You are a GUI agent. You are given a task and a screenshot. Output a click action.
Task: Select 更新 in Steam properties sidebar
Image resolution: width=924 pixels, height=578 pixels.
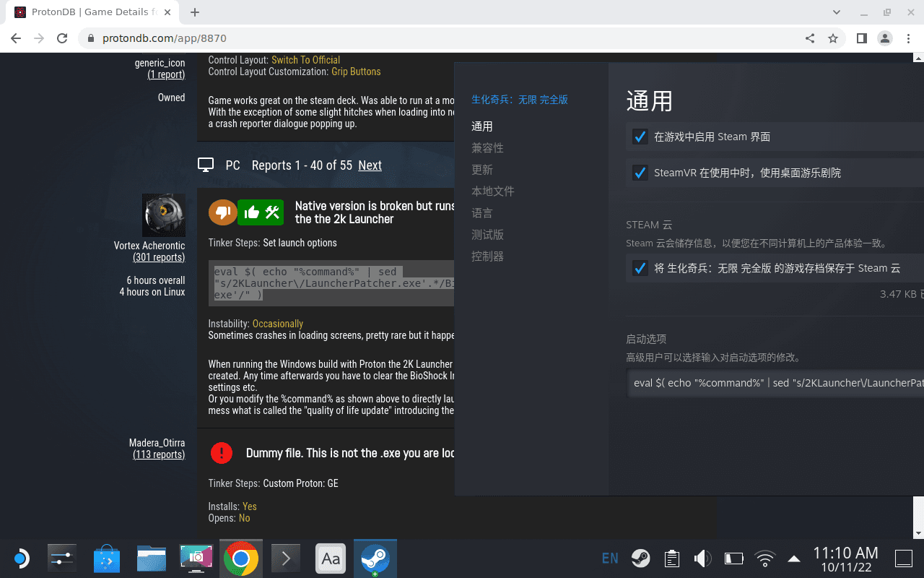tap(482, 170)
